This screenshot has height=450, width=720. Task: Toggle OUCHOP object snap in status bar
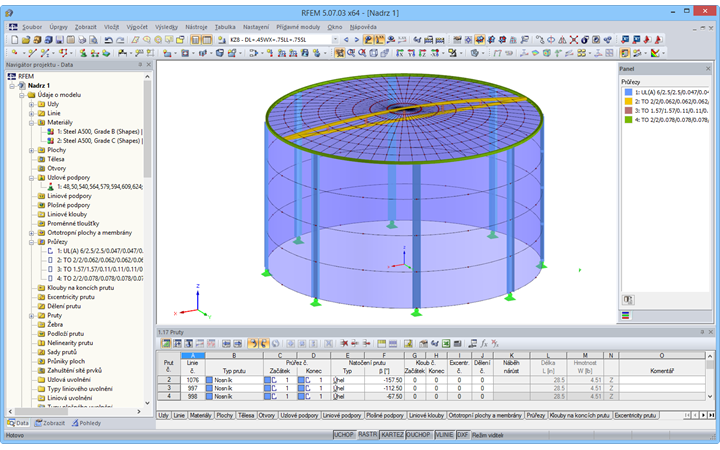pos(418,434)
